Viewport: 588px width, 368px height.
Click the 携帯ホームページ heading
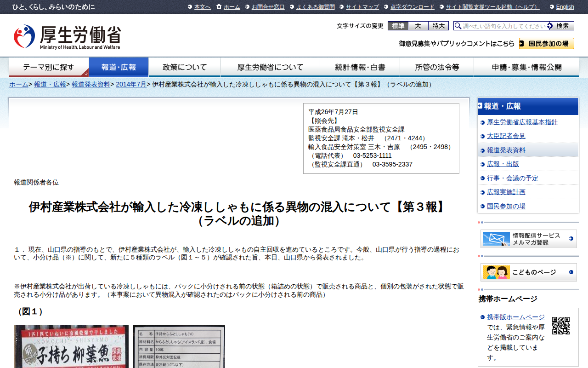(508, 299)
